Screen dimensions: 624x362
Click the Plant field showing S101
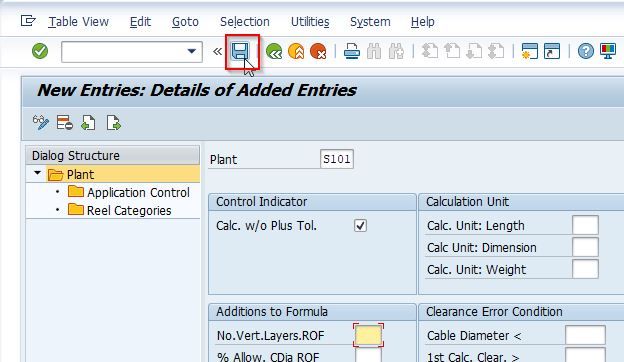(337, 159)
